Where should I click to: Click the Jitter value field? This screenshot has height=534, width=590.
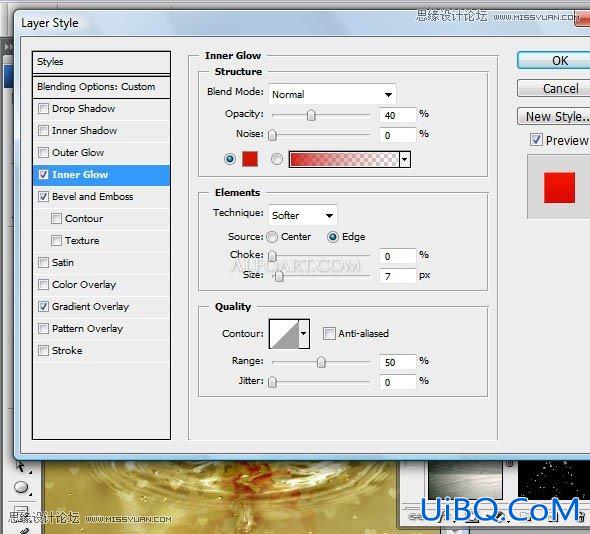coord(398,382)
